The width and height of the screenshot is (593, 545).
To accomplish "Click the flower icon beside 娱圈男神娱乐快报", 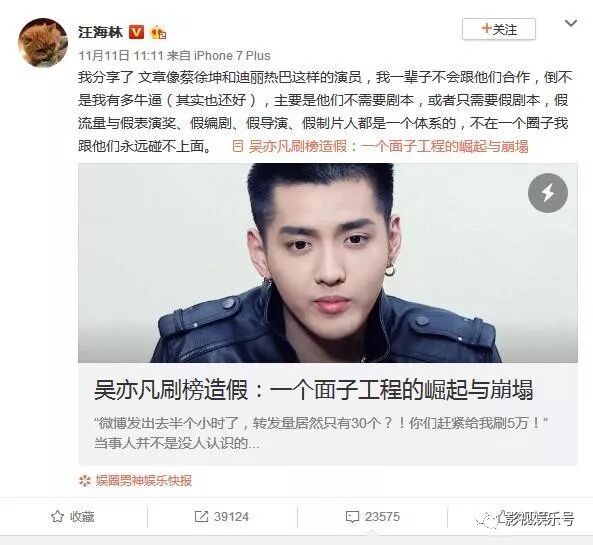I will pos(85,481).
